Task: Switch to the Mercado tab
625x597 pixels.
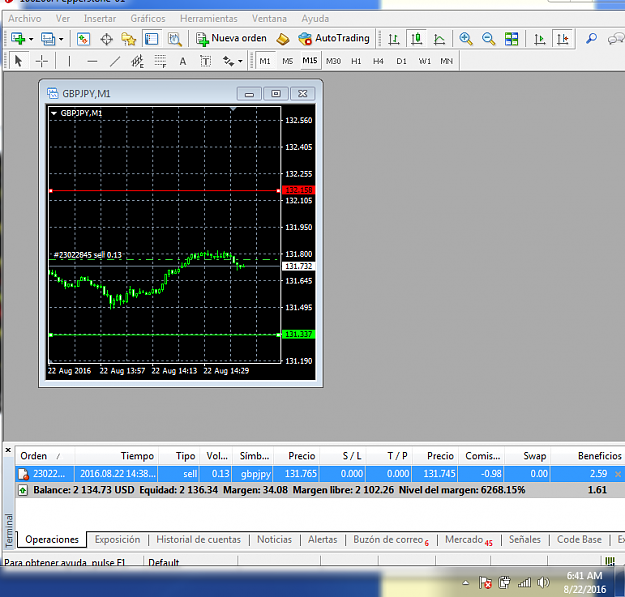Action: tap(468, 540)
